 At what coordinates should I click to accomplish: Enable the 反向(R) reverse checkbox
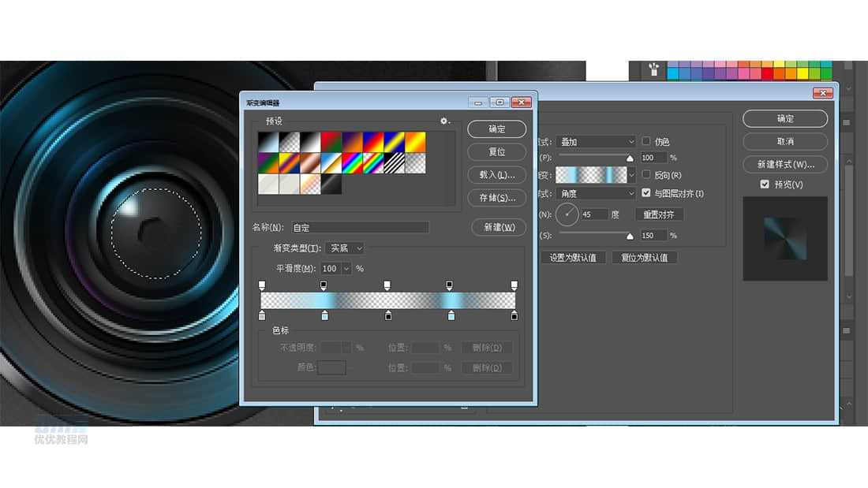pyautogui.click(x=646, y=174)
